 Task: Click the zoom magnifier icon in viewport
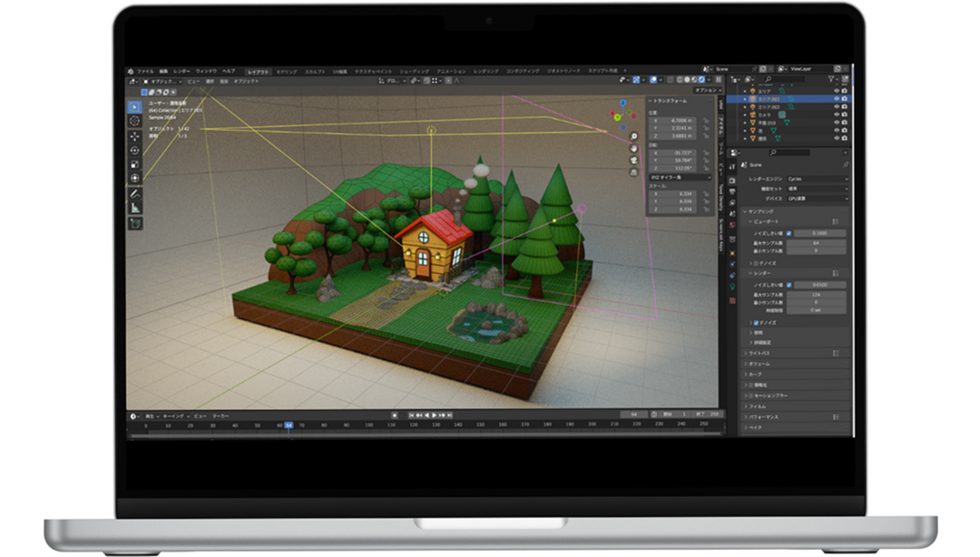coord(635,137)
